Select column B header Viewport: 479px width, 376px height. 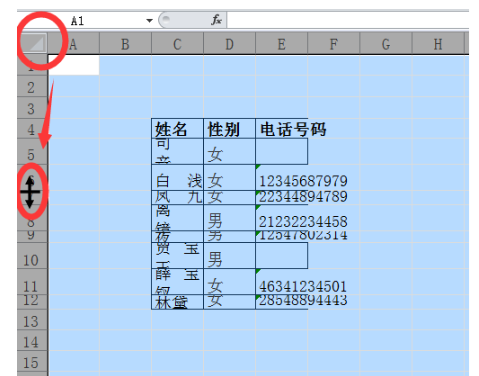(125, 44)
